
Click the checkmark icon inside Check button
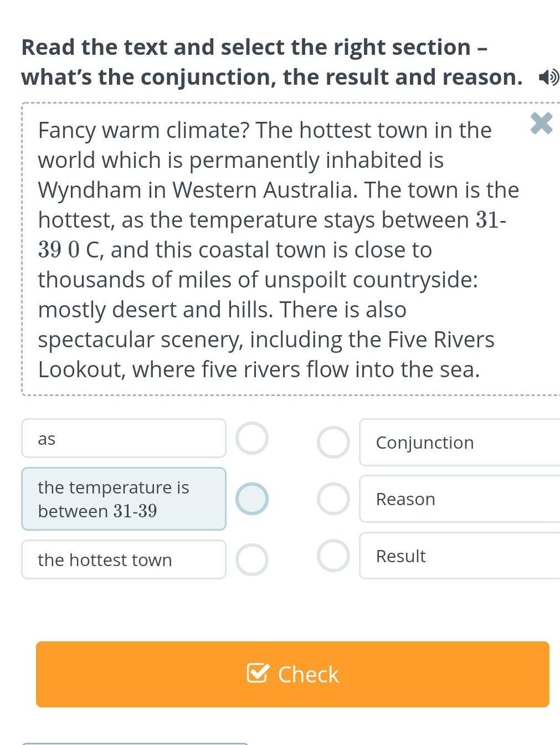coord(258,673)
